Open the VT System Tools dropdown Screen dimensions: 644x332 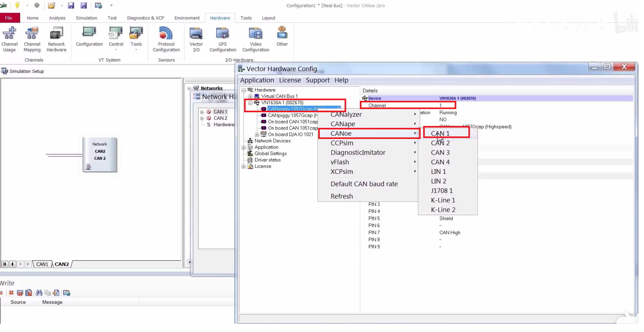pyautogui.click(x=136, y=39)
